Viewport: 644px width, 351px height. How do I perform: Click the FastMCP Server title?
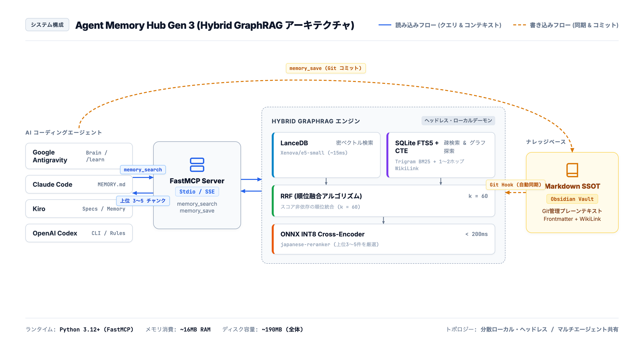pos(197,181)
